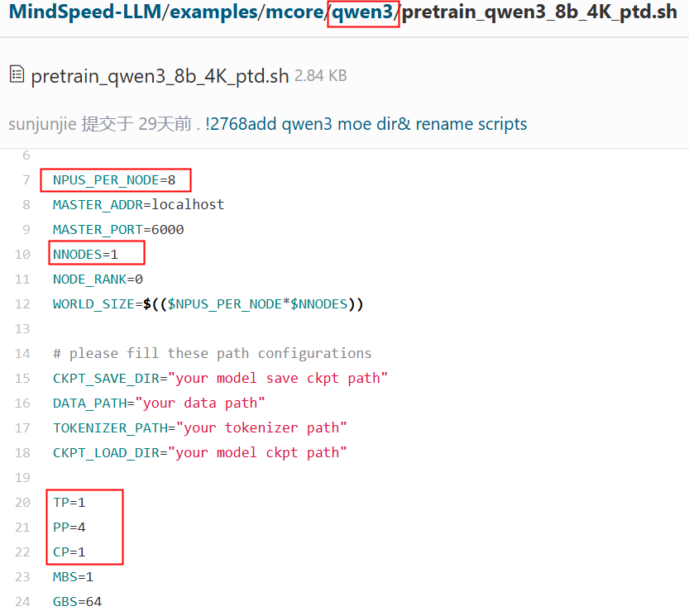Click the file document icon
Image resolution: width=689 pixels, height=616 pixels.
[x=17, y=74]
